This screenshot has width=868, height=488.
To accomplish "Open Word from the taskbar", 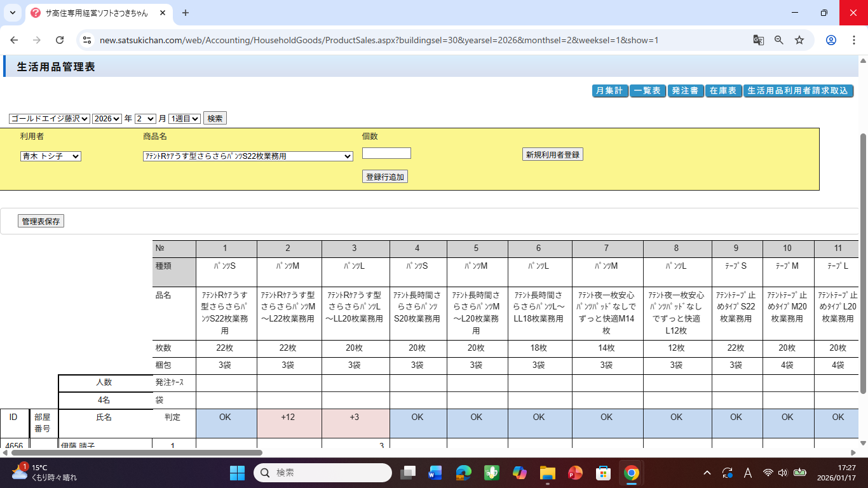I will point(435,473).
